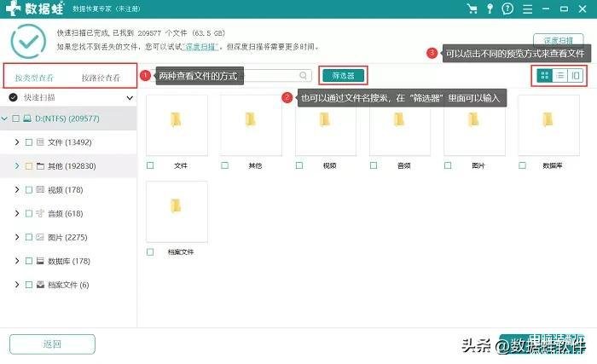Check the 文件 (13492) tree checkbox

tap(28, 142)
